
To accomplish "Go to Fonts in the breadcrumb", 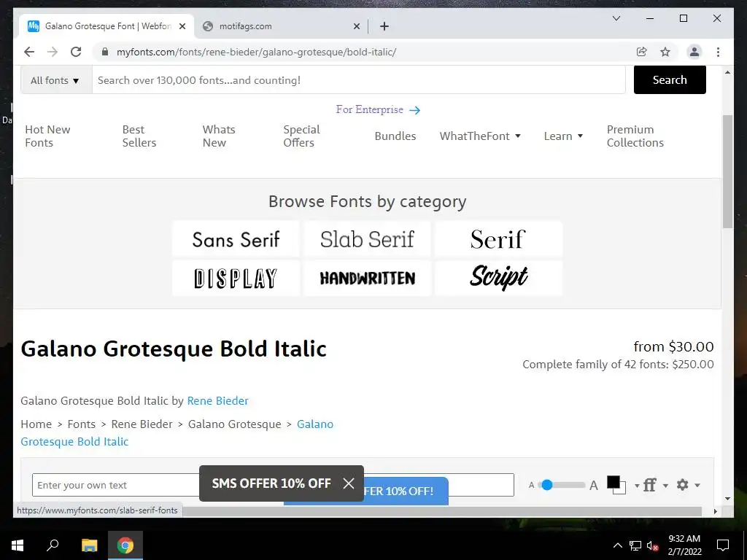I will pyautogui.click(x=82, y=424).
